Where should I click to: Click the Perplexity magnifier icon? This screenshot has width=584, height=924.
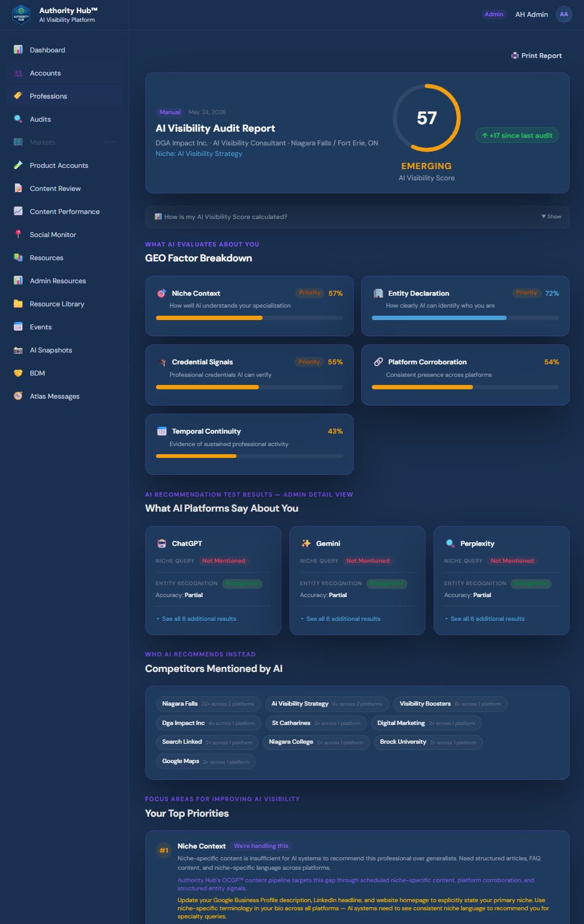450,543
